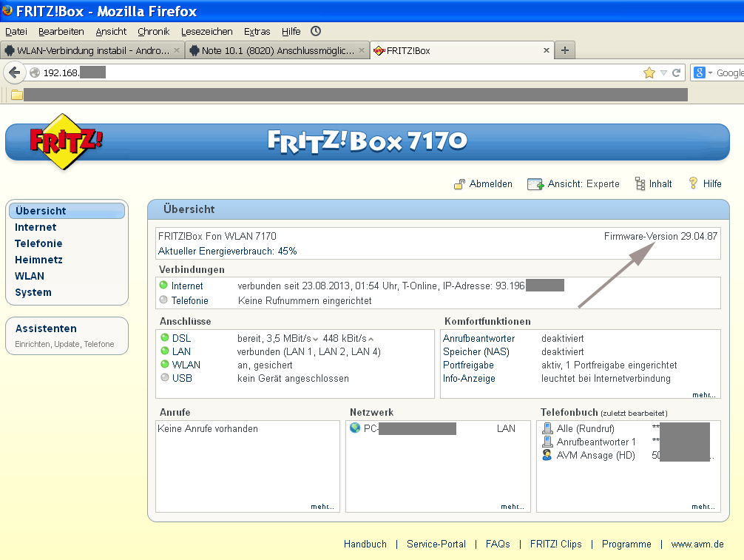Click Aktueller Energieverbrauch: 45% link
The height and width of the screenshot is (560, 744).
click(227, 251)
